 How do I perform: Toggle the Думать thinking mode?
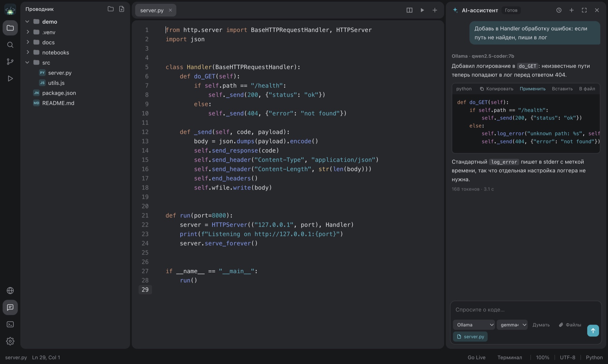pos(541,325)
